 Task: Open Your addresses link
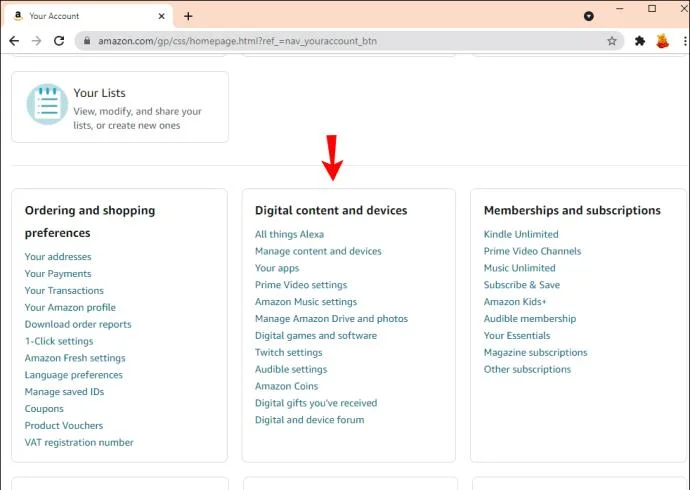58,257
